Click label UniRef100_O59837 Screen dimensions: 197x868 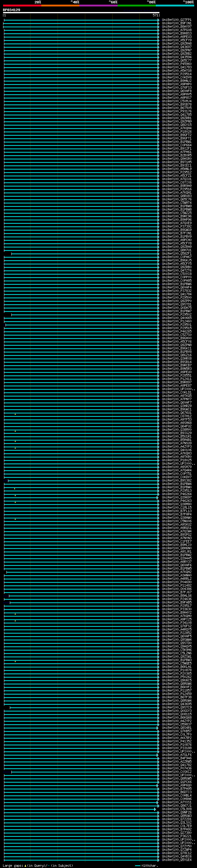point(176,724)
